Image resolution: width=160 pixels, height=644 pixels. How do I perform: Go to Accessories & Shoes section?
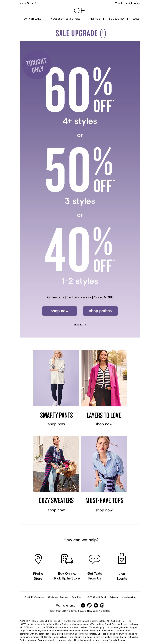[66, 19]
